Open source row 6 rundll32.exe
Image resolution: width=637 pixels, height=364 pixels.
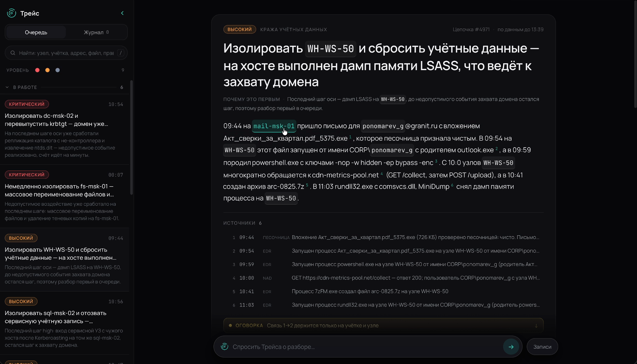click(383, 305)
